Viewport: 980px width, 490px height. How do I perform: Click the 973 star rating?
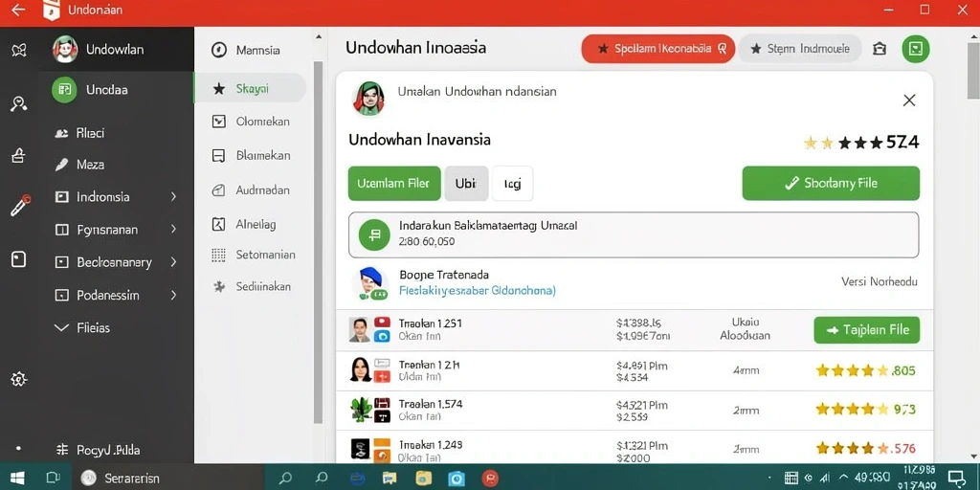point(865,410)
